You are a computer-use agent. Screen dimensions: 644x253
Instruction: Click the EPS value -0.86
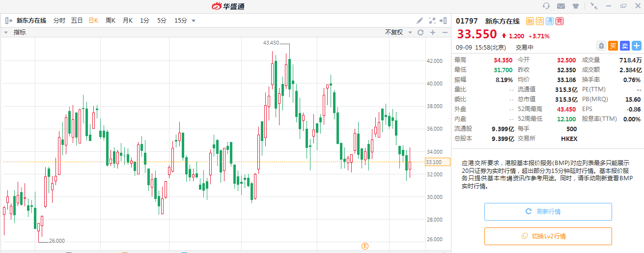[634, 109]
